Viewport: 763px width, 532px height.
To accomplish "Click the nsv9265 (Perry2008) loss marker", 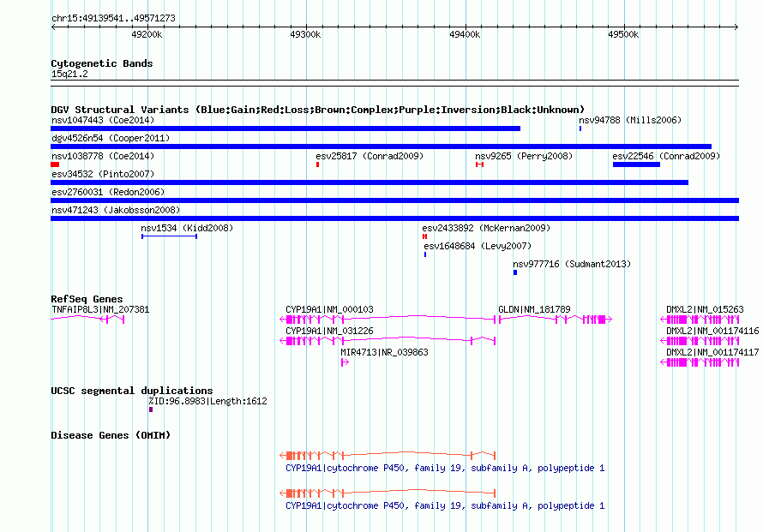I will click(480, 164).
